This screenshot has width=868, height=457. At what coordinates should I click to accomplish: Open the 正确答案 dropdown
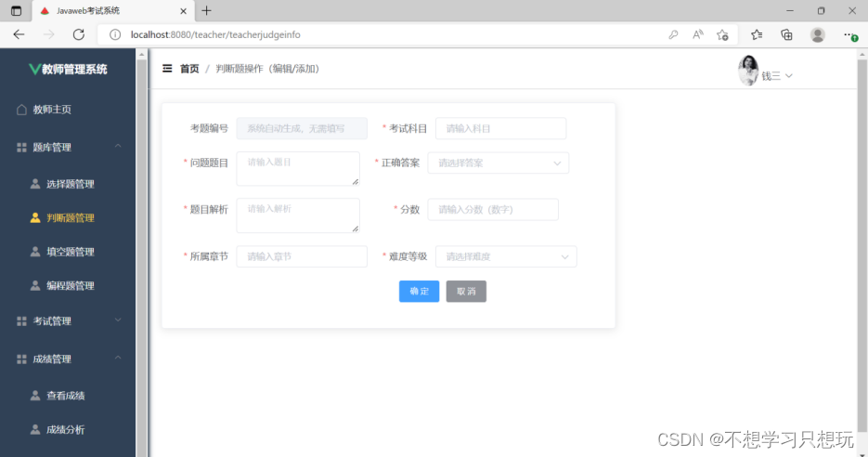(x=499, y=163)
